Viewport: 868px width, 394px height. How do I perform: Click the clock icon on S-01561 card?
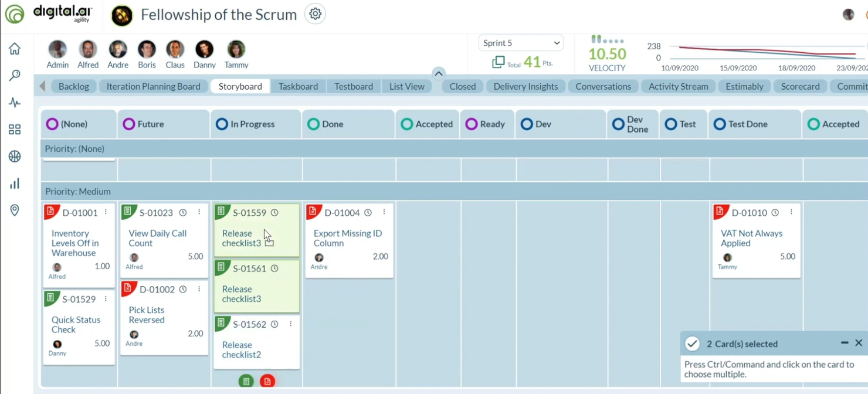(274, 269)
